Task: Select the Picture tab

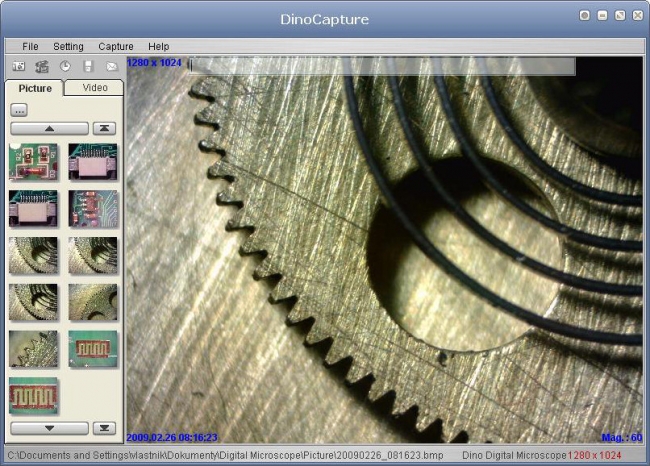Action: pyautogui.click(x=35, y=88)
